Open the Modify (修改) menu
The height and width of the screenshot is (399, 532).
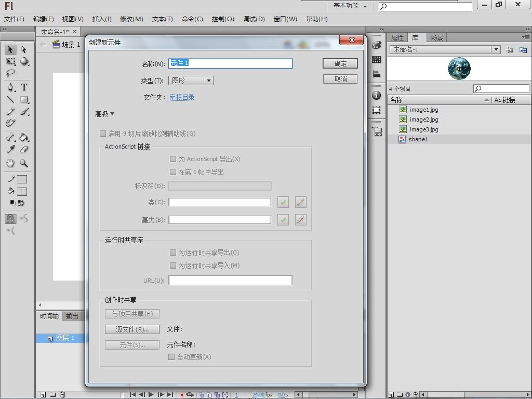pos(131,19)
